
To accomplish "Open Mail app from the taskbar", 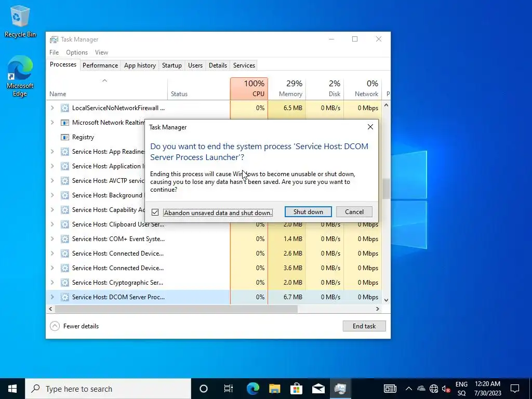I will click(x=318, y=389).
